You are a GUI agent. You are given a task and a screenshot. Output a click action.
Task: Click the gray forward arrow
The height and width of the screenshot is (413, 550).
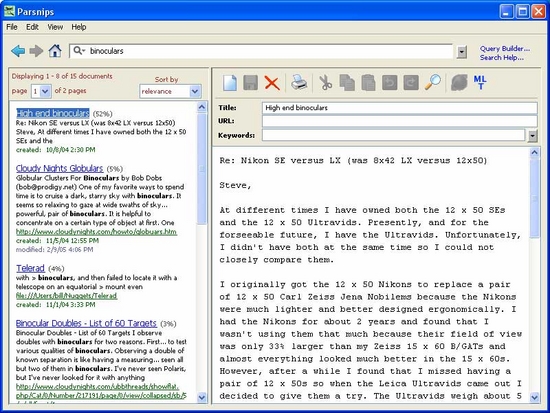point(36,51)
